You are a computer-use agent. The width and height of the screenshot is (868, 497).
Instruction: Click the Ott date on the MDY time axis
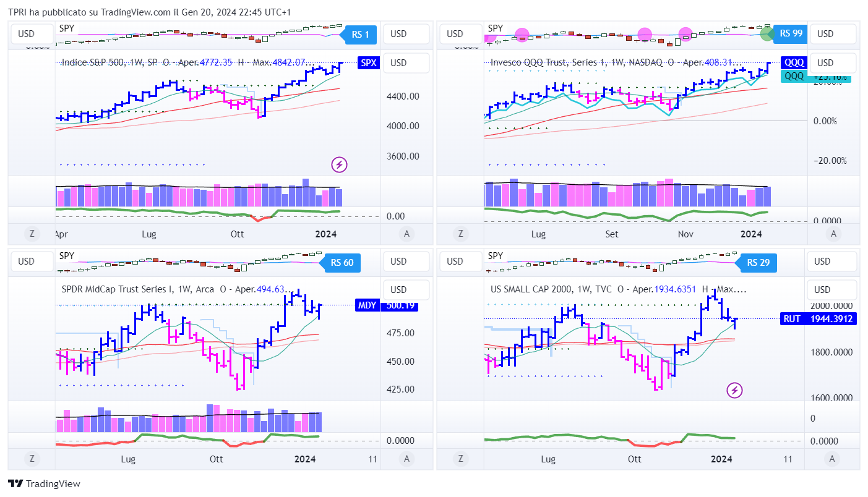[216, 459]
